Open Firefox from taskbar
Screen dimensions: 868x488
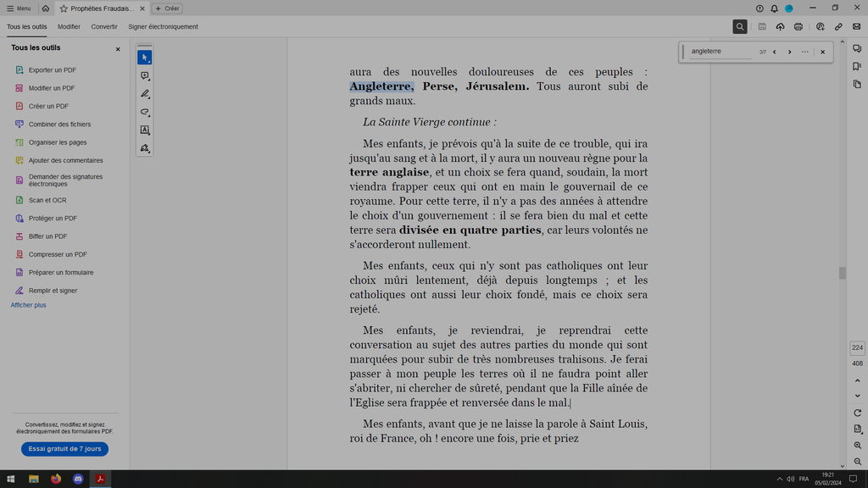56,480
